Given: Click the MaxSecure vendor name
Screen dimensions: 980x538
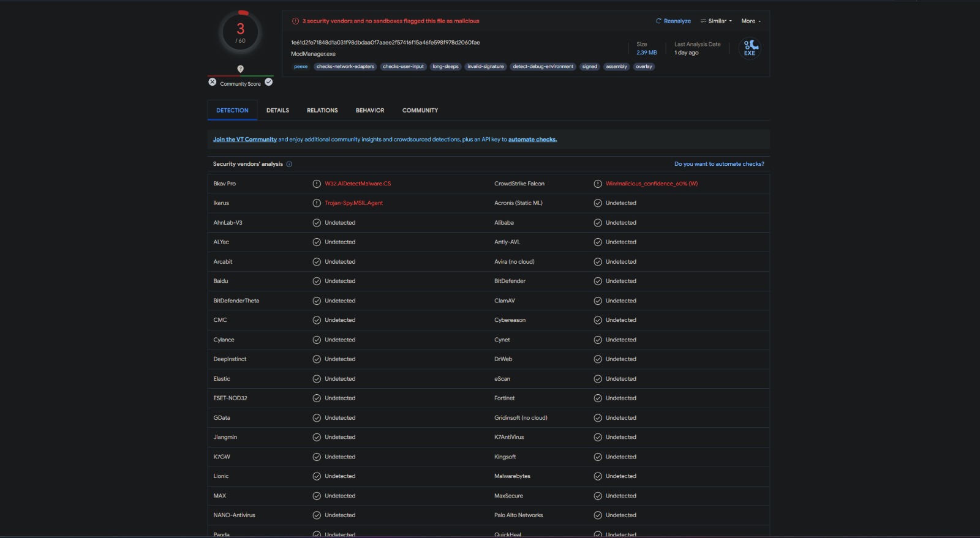Looking at the screenshot, I should [x=508, y=496].
